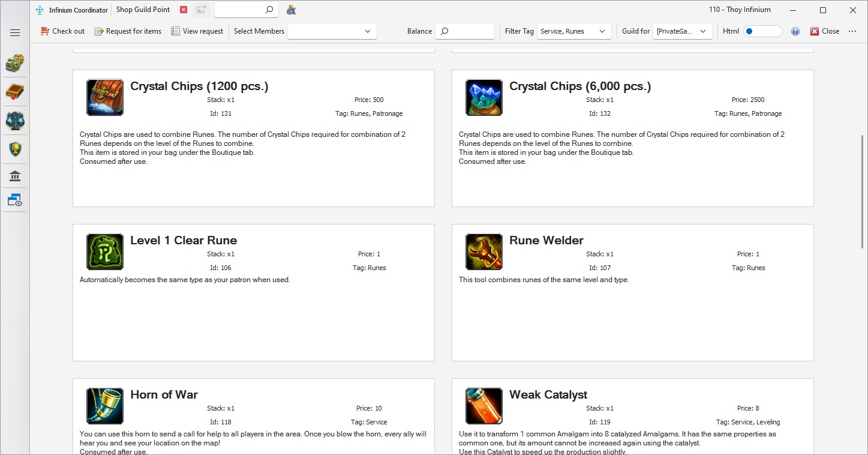
Task: Open the bank building sidebar icon
Action: coord(15,176)
